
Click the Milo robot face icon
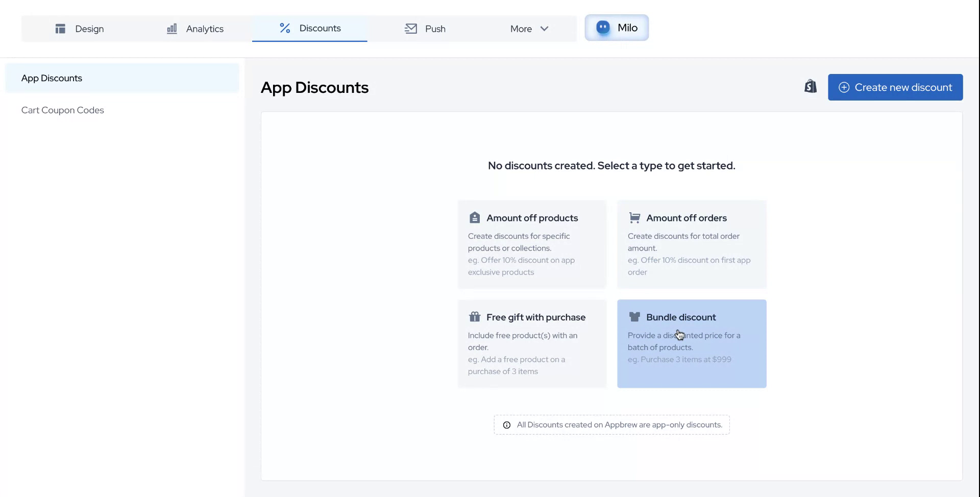pos(603,28)
